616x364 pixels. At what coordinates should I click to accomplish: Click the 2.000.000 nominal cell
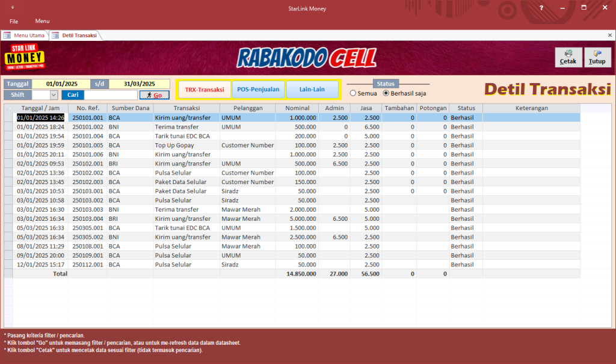click(x=297, y=209)
